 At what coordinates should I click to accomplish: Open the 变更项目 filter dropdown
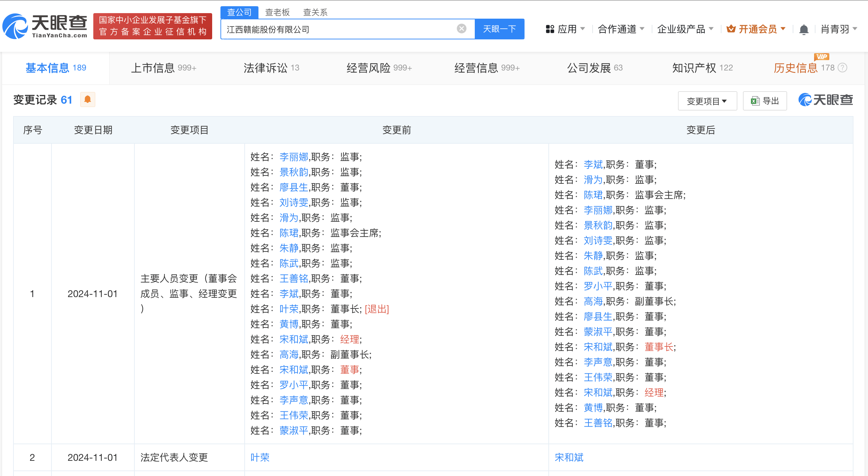tap(707, 101)
